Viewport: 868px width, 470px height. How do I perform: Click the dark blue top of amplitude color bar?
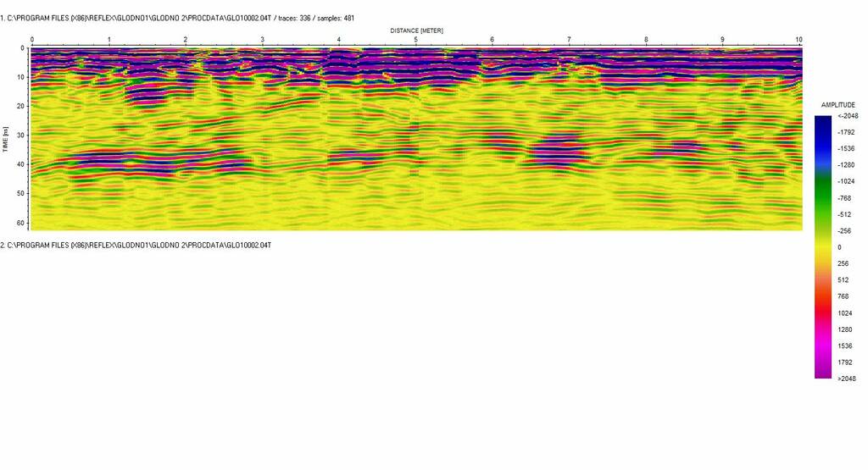pos(822,124)
